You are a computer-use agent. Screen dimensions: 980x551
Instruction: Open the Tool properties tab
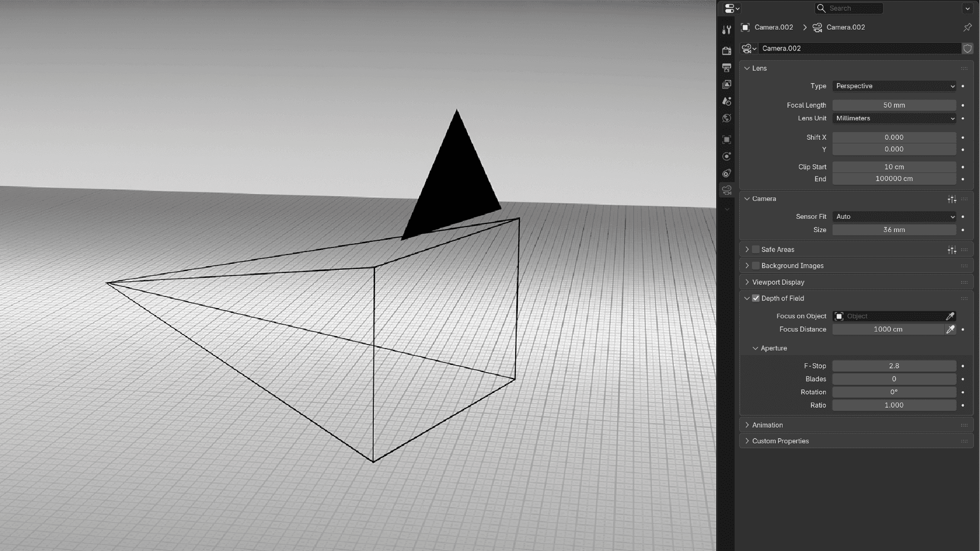point(726,30)
